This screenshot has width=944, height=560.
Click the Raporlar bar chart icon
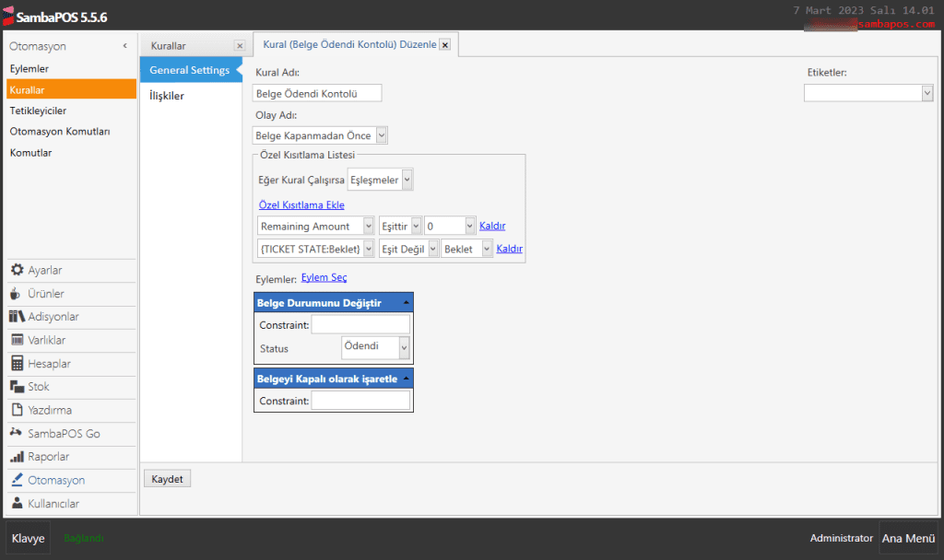pos(17,457)
